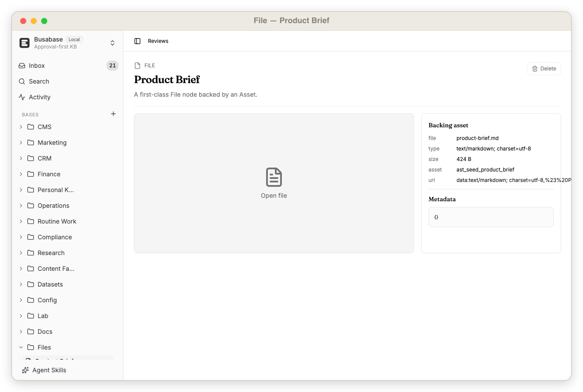Expand the Finance base chevron
583x392 pixels.
21,174
